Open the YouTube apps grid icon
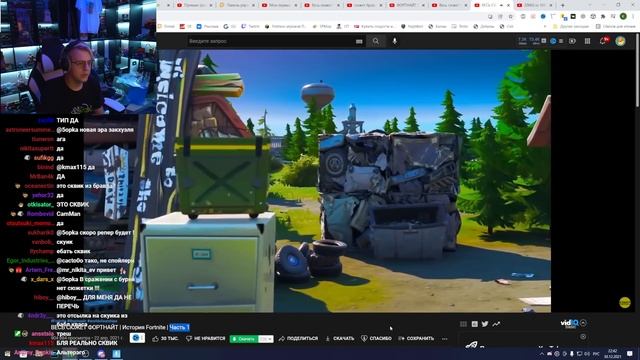Image resolution: width=640 pixels, height=360 pixels. [587, 41]
